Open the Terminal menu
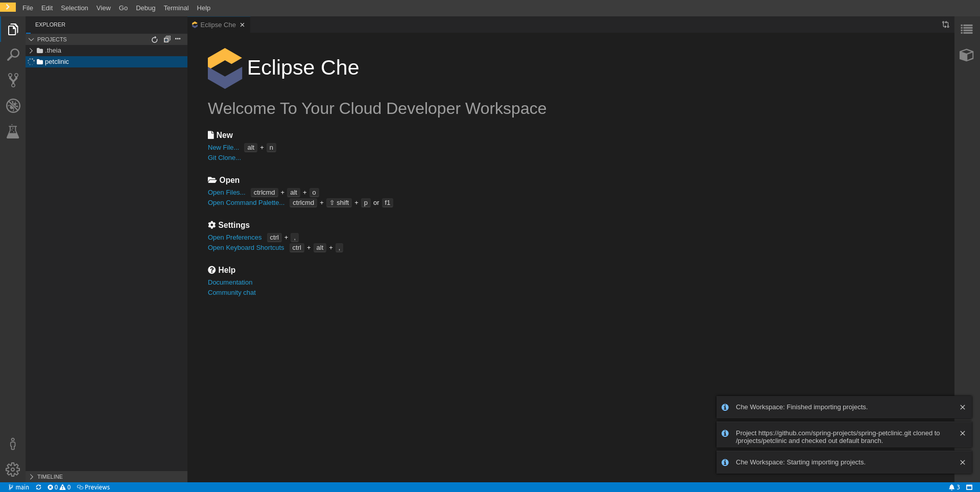Image resolution: width=980 pixels, height=492 pixels. pyautogui.click(x=176, y=8)
